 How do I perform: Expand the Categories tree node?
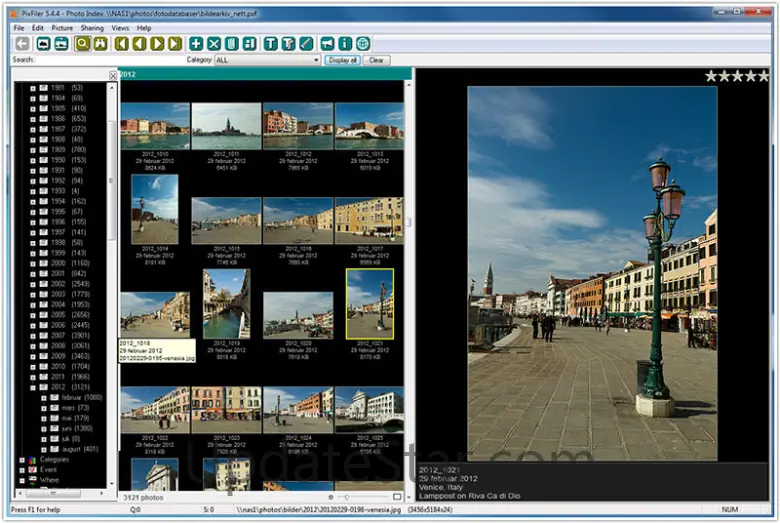pos(21,459)
